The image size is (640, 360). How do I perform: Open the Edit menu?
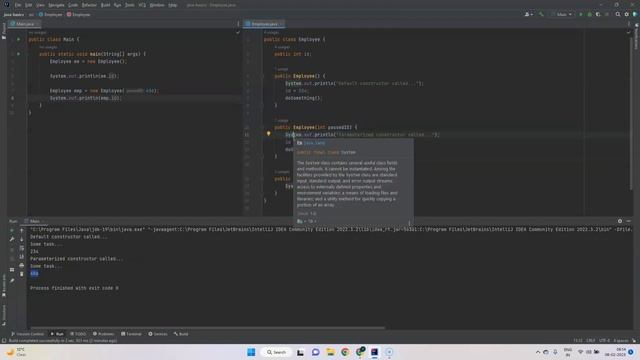tap(29, 5)
